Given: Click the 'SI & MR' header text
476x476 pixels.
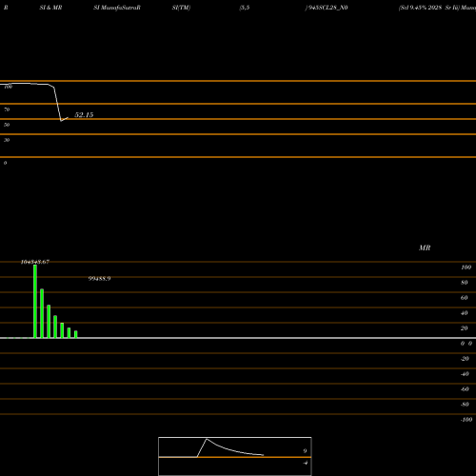Looking at the screenshot, I should [50, 8].
